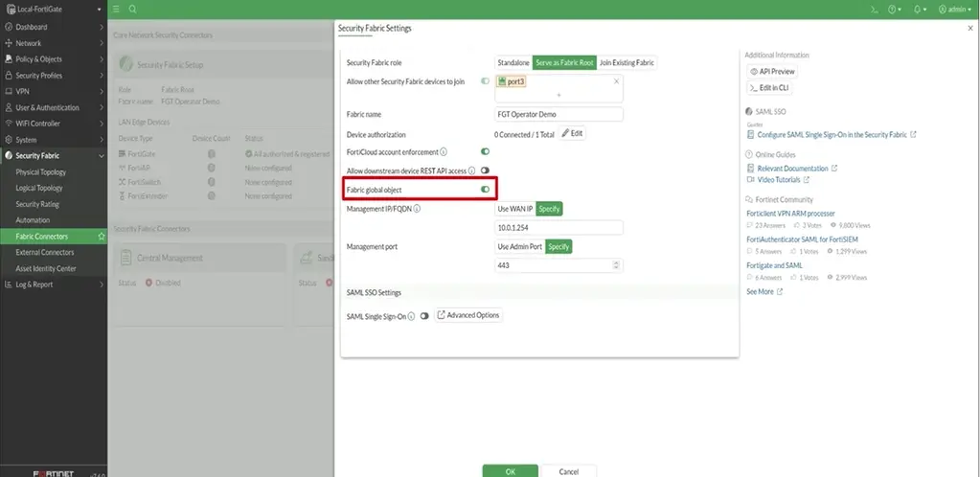Expand the Log & Report chevron
Image resolution: width=980 pixels, height=477 pixels.
[102, 284]
